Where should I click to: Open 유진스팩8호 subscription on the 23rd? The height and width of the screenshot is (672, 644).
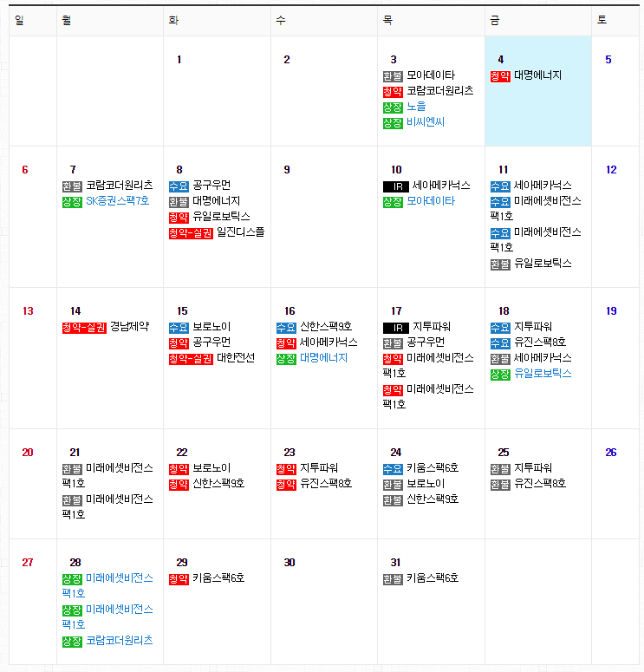(326, 484)
